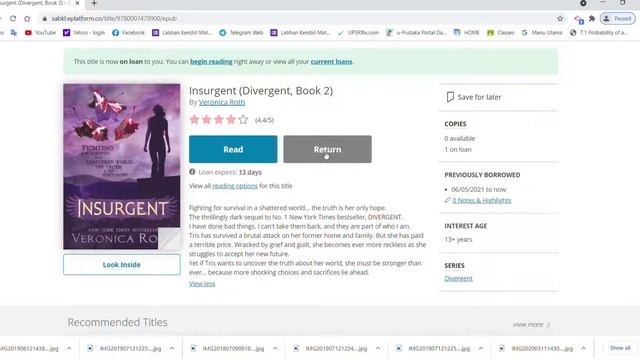Expand IMG202003111430 download options arrow
Viewport: 640px width, 360px height.
click(x=584, y=349)
